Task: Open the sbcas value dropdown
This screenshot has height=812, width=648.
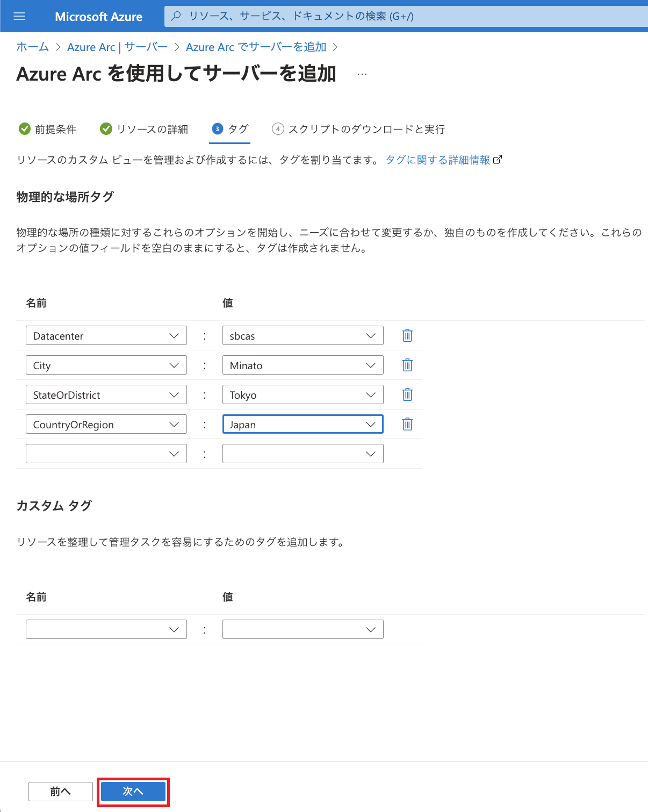Action: click(303, 335)
